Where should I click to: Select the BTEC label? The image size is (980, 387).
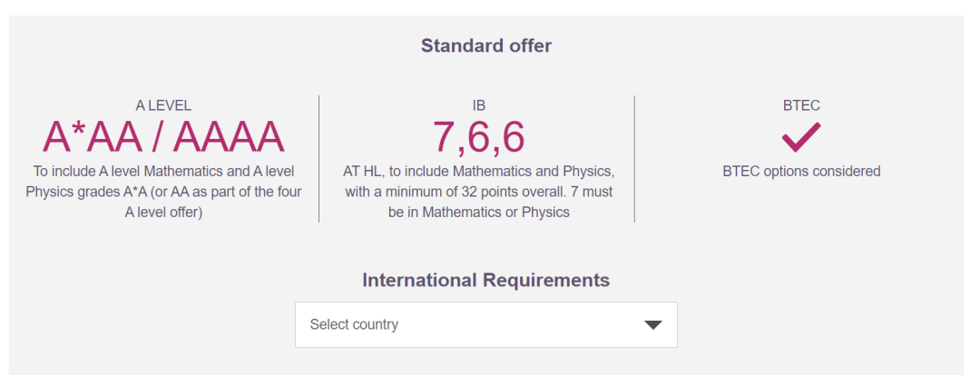pos(801,106)
